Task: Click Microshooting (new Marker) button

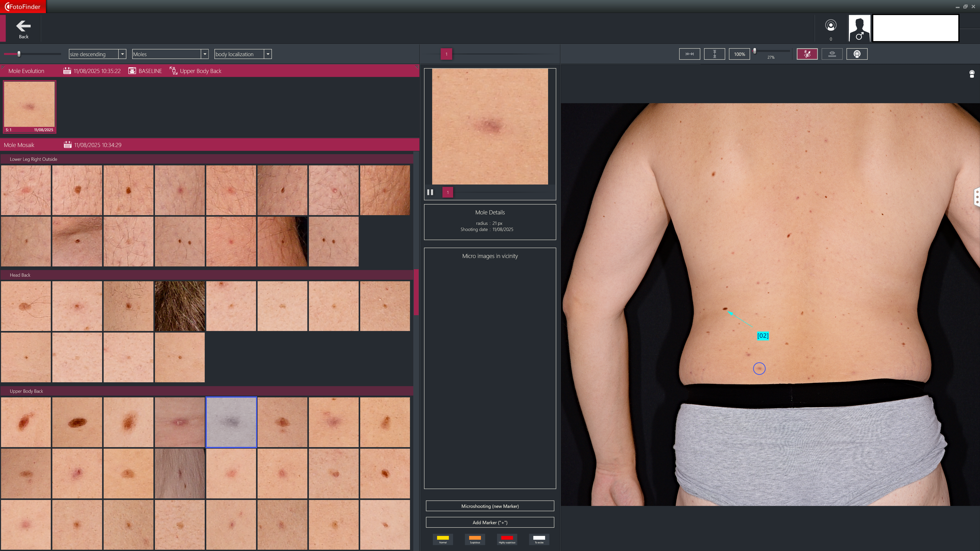Action: (490, 506)
